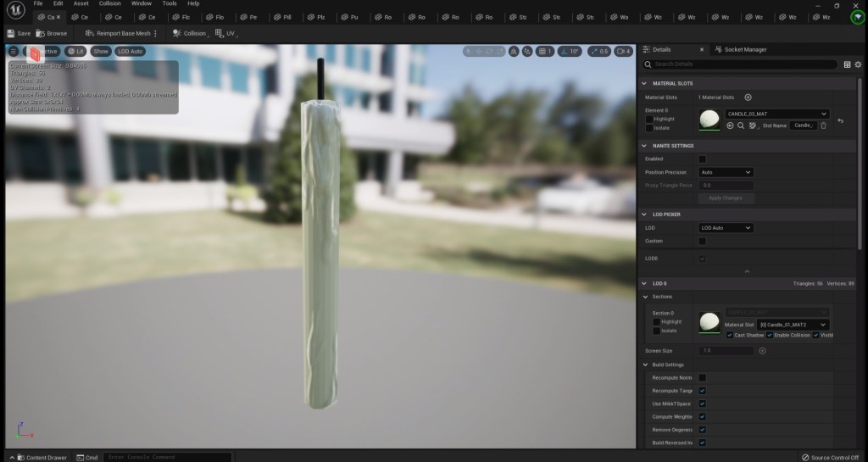Image resolution: width=868 pixels, height=462 pixels.
Task: Open the LOD Auto dropdown in LOD Picker
Action: [726, 228]
